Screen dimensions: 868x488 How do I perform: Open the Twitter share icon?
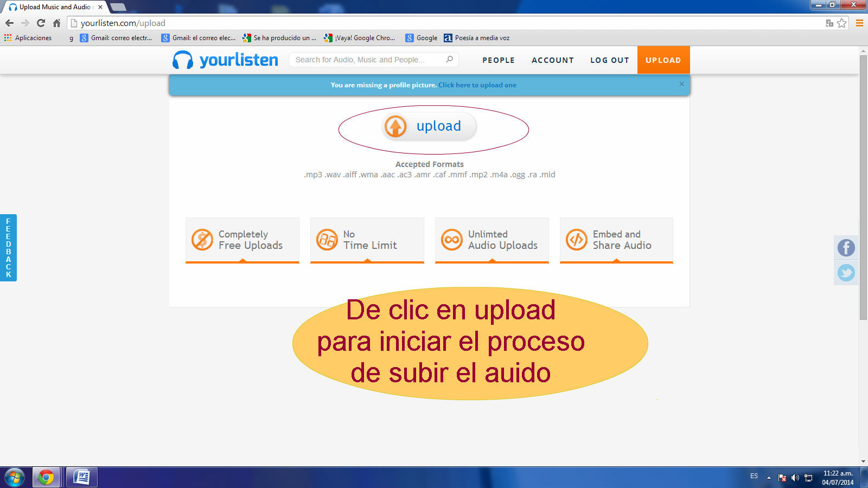tap(846, 273)
